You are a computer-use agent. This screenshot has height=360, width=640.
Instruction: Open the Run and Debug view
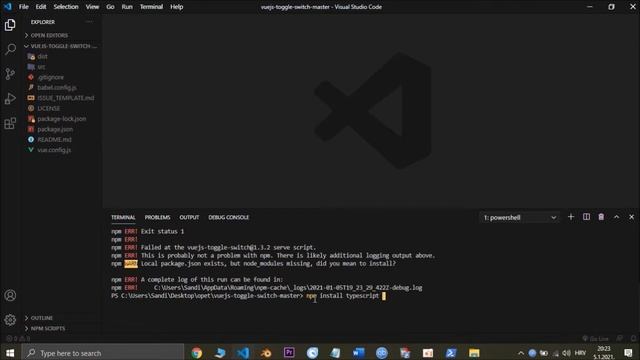10,98
